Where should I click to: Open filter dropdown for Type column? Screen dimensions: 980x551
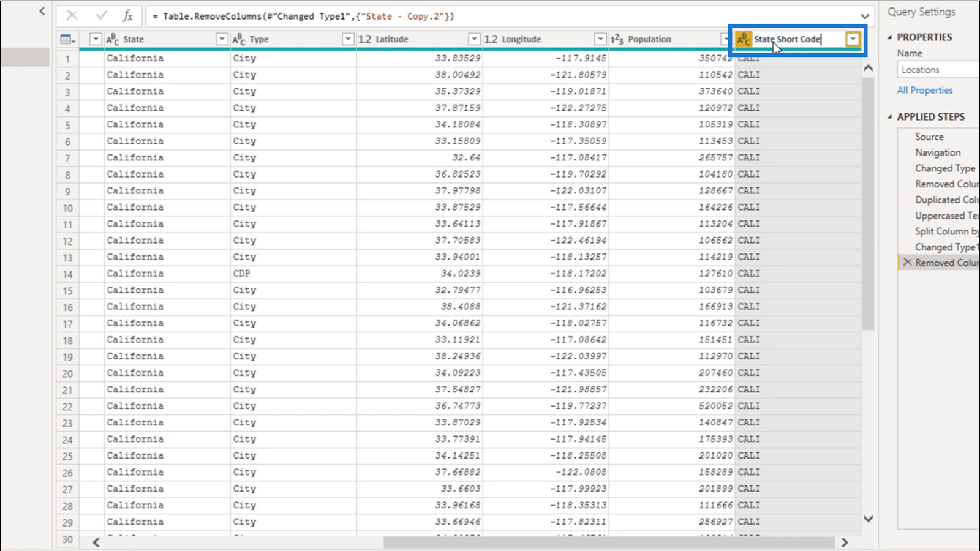pos(348,39)
